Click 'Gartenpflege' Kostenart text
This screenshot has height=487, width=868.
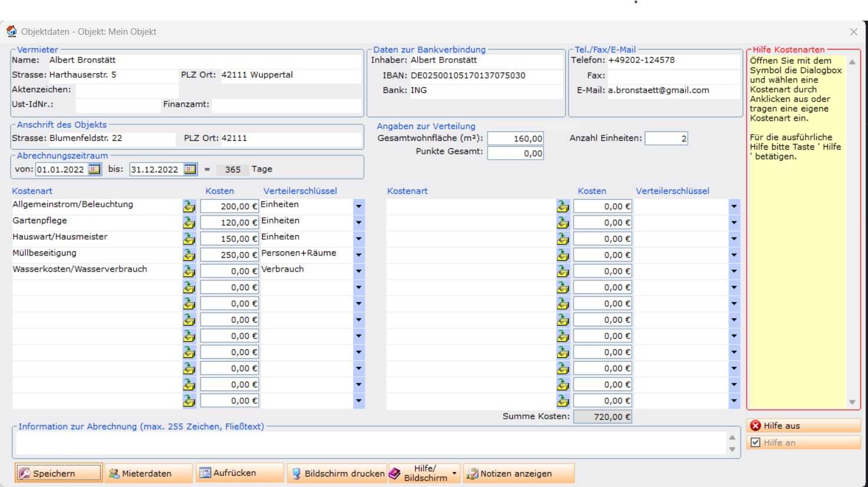39,221
